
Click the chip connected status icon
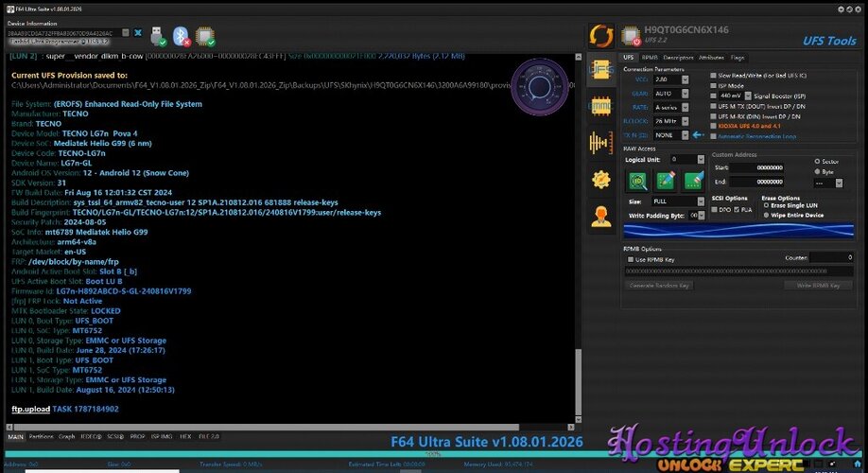click(205, 37)
